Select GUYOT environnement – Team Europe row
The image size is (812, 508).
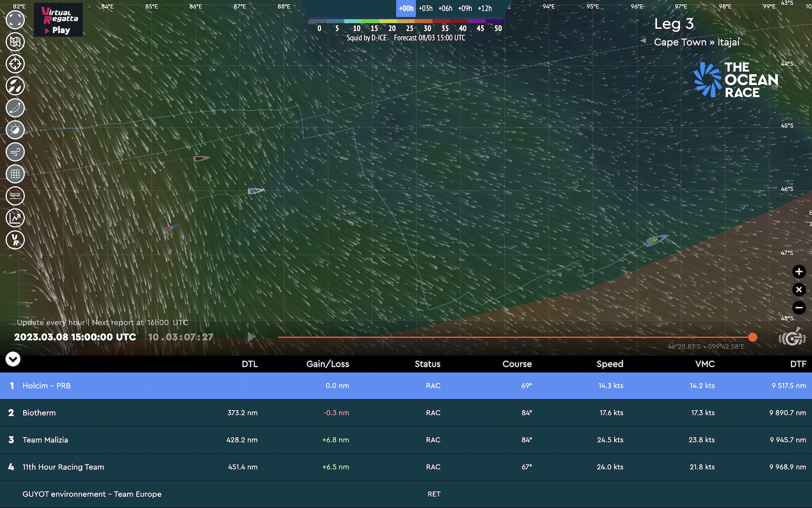click(x=406, y=494)
